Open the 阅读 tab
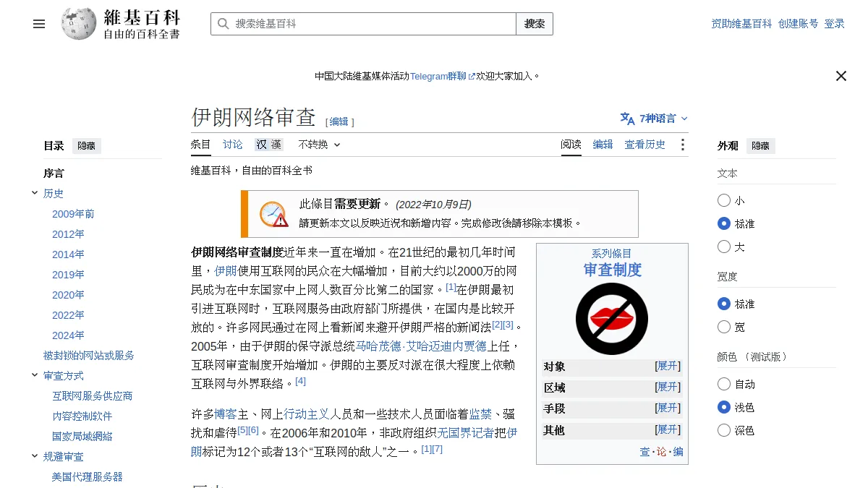Screen dimensions: 868x488 coord(571,145)
